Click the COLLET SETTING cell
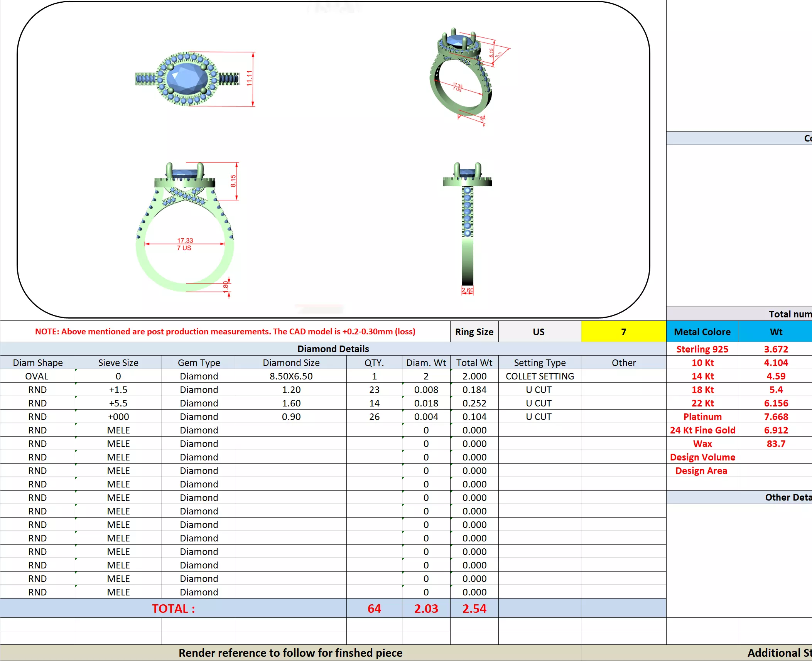 coord(539,376)
